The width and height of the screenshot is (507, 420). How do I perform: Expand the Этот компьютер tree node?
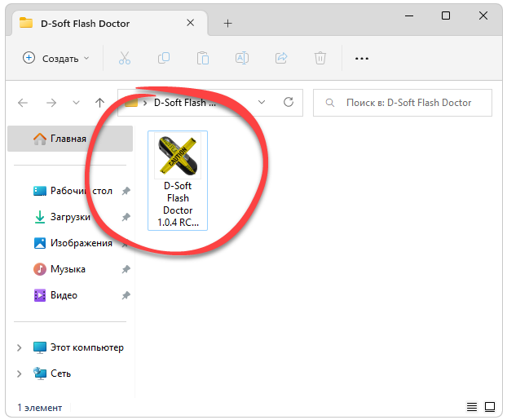click(19, 348)
